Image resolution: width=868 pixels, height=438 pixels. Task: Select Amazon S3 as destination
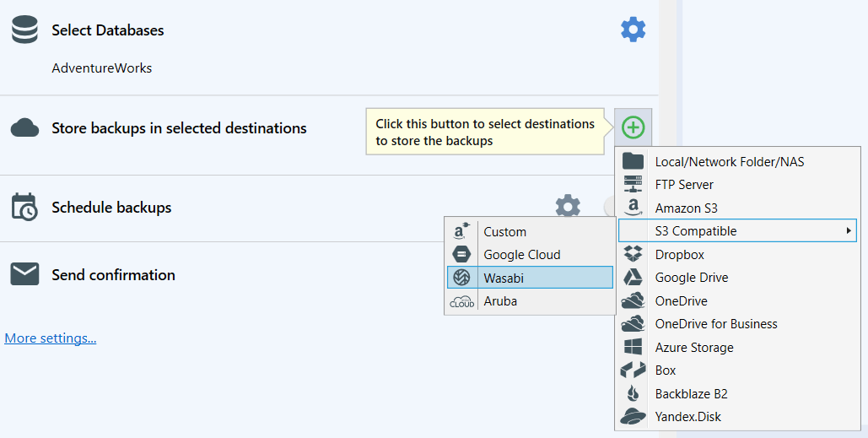686,208
